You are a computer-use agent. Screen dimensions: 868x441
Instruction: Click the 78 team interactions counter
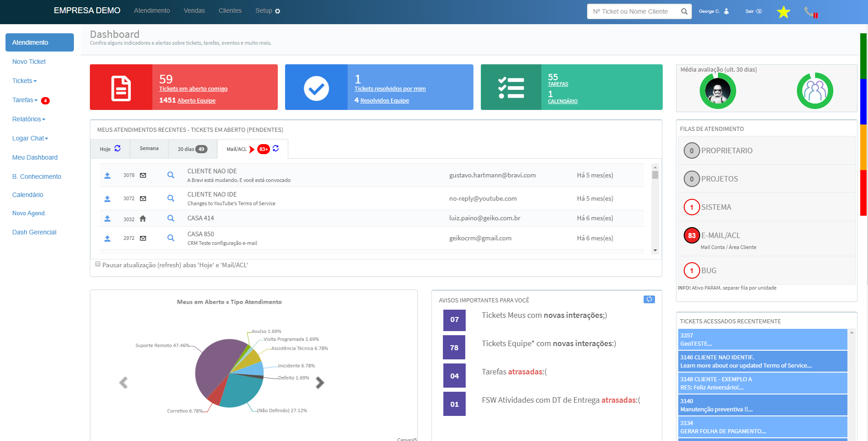tap(454, 348)
